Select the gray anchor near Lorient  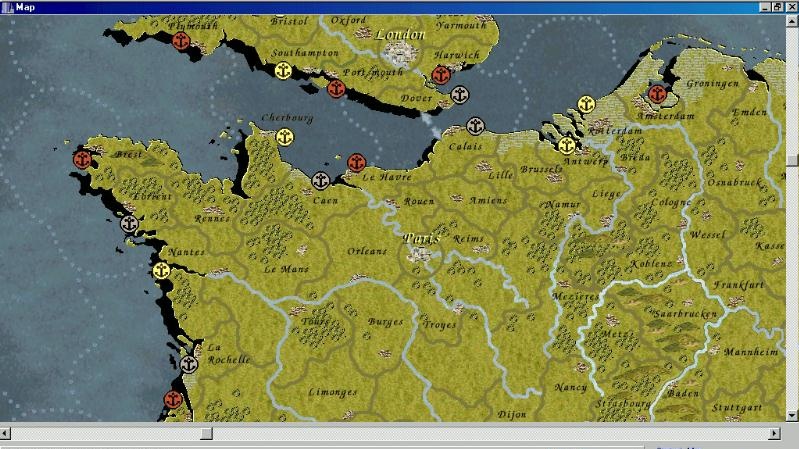pos(129,224)
